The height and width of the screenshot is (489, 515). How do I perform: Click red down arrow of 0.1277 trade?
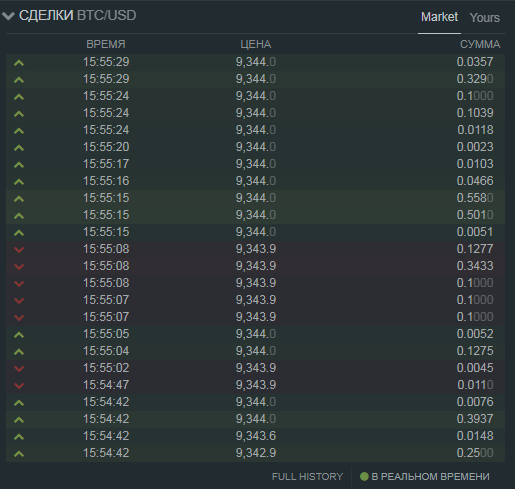pos(19,250)
